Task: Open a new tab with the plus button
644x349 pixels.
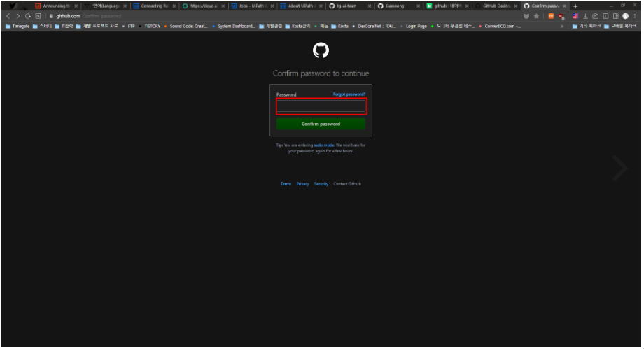Action: pos(577,6)
